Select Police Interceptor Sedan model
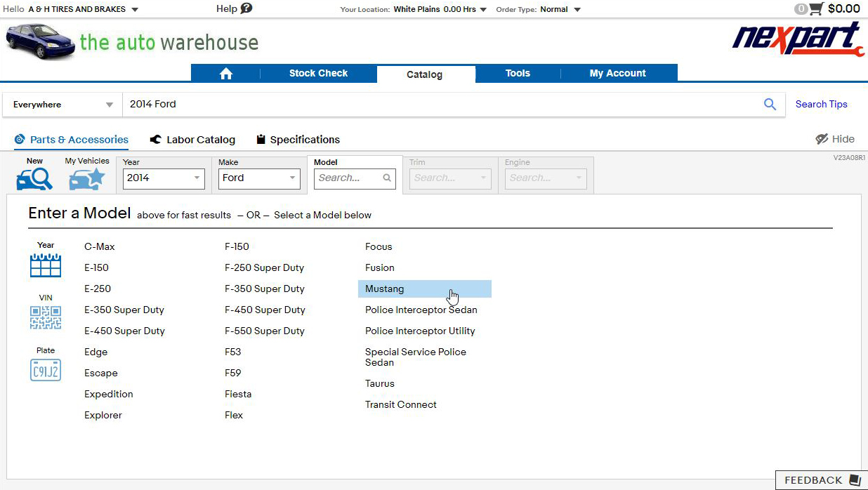Viewport: 868px width, 490px height. click(x=421, y=310)
